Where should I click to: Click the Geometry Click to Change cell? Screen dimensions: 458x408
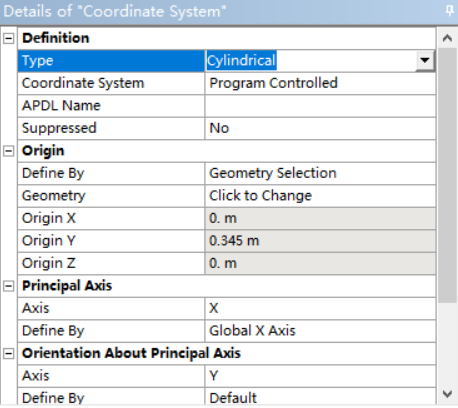pyautogui.click(x=320, y=196)
